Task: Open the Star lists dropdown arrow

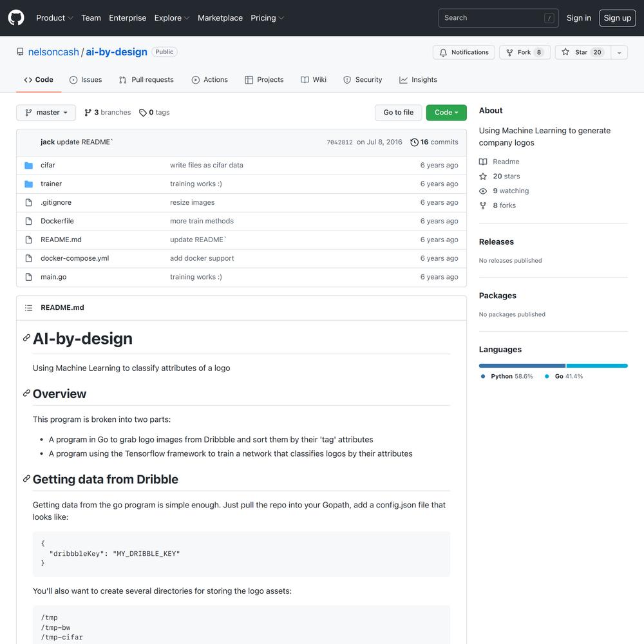Action: point(619,53)
